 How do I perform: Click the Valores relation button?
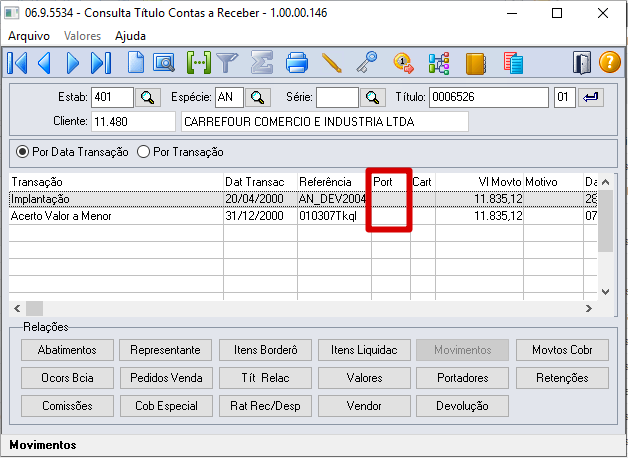(364, 378)
